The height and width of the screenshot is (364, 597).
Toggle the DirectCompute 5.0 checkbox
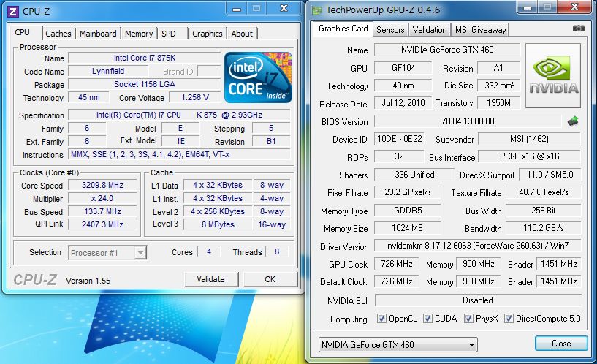tap(509, 318)
